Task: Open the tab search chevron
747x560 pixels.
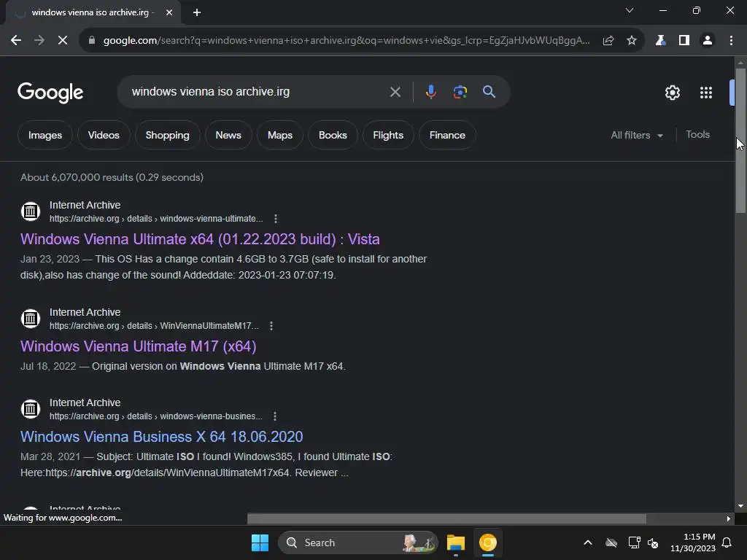Action: coord(630,10)
